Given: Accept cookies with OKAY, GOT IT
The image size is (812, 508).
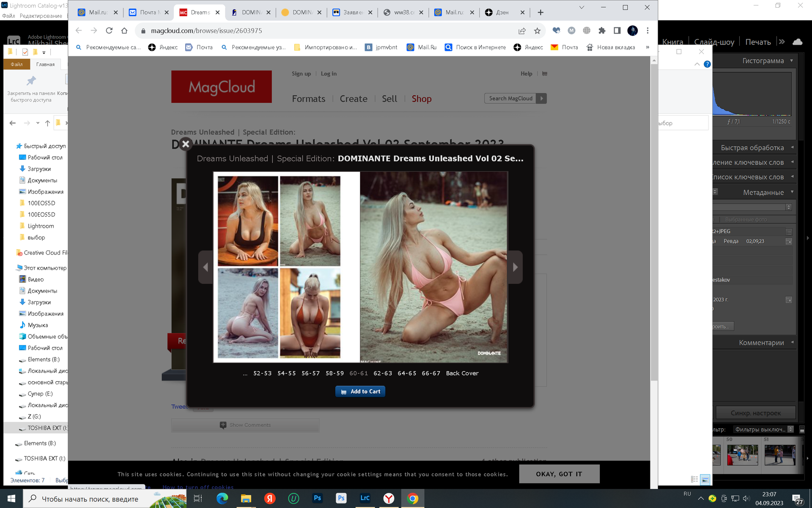Looking at the screenshot, I should pos(559,474).
